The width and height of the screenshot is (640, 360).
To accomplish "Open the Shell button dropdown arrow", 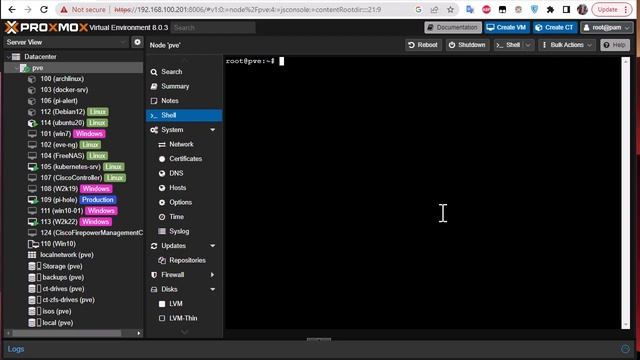I will (528, 45).
